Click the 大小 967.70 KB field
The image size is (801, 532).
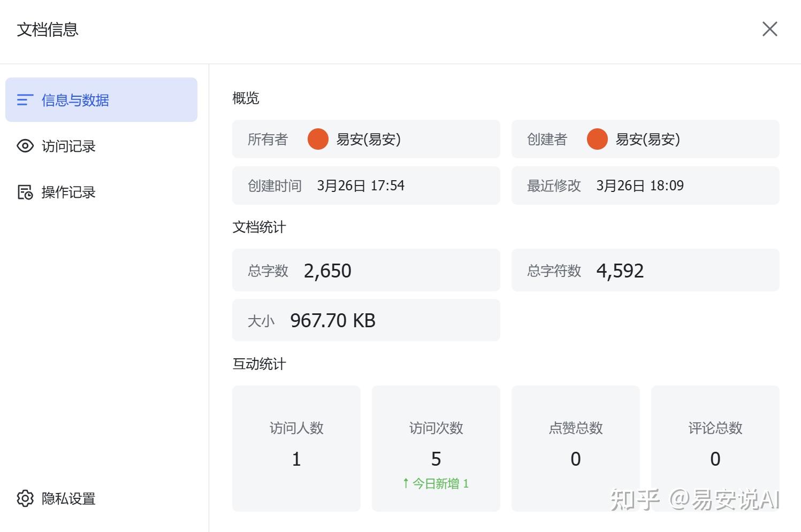(x=366, y=320)
